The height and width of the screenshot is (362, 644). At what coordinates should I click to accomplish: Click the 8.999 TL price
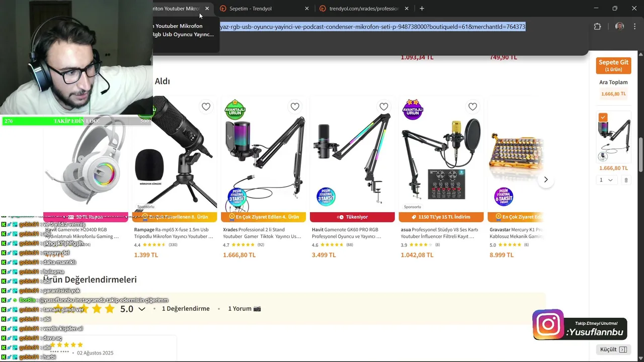502,255
